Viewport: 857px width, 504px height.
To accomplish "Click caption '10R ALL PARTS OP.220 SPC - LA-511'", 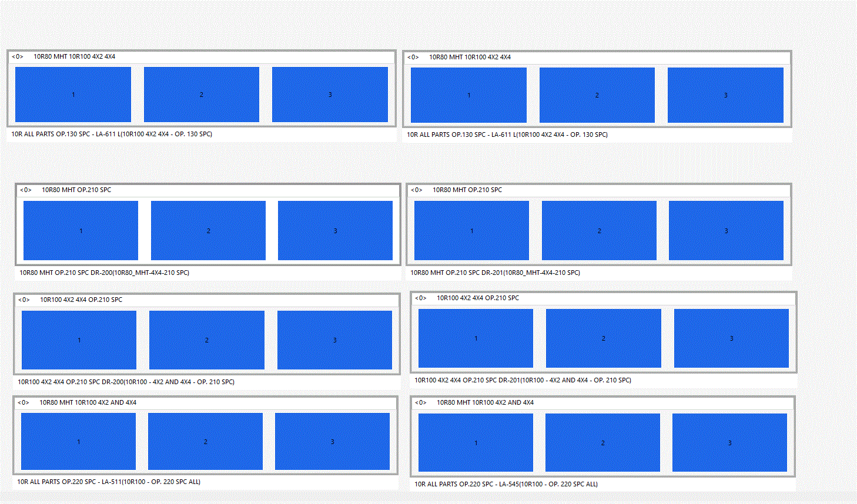I will (x=69, y=482).
